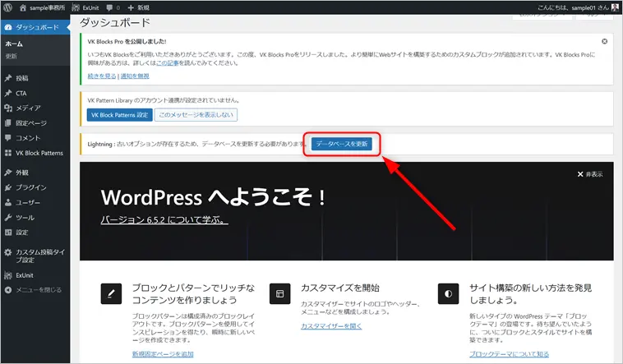The height and width of the screenshot is (364, 623).
Task: Hide welcome panel via 非表示
Action: [590, 174]
